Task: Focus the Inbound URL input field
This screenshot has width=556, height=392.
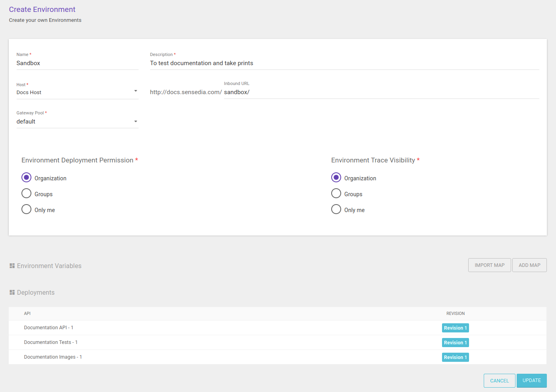Action: coord(380,92)
